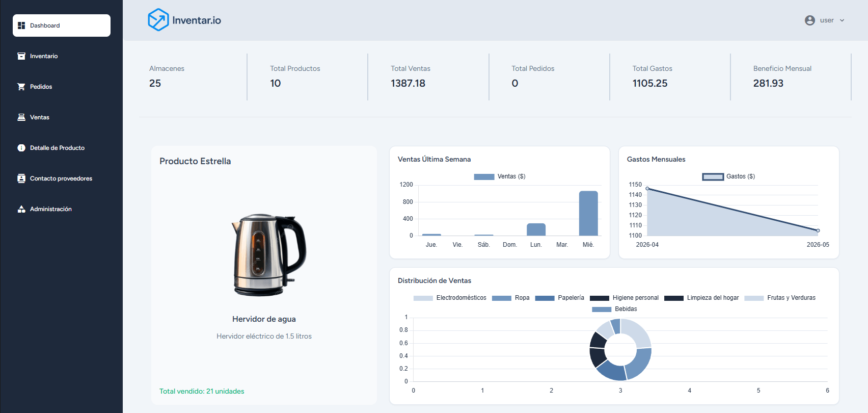868x413 pixels.
Task: Click the Distribución de Ventas title
Action: [435, 281]
